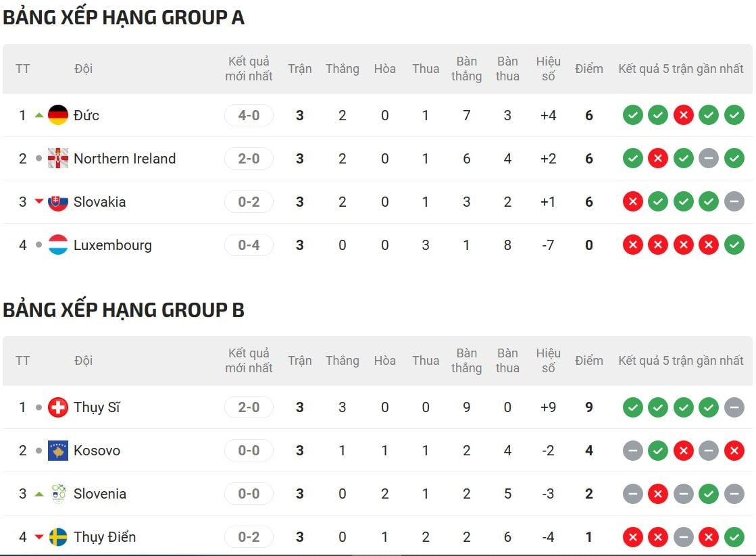This screenshot has width=756, height=556.
Task: Click the Slovenia team crest icon
Action: (58, 494)
